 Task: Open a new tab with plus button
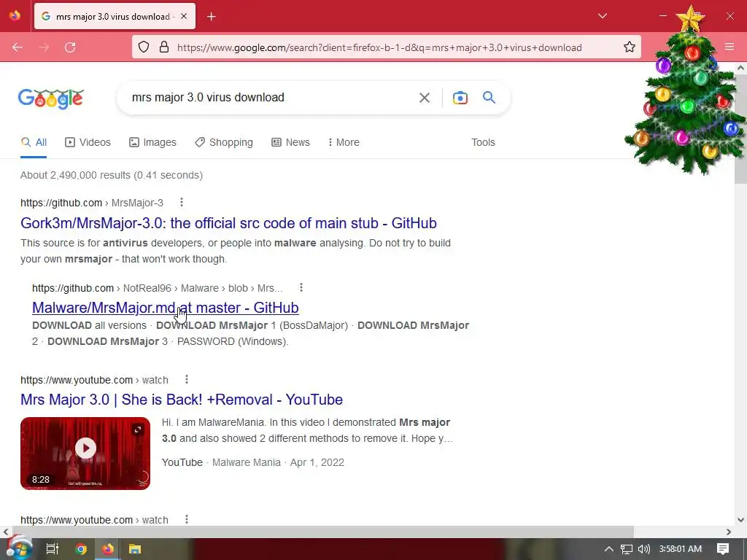coord(212,17)
